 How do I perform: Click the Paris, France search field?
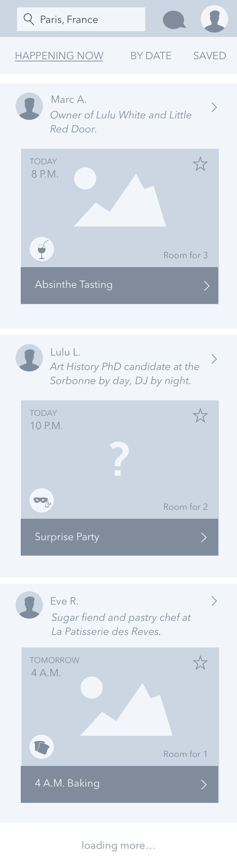point(81,19)
